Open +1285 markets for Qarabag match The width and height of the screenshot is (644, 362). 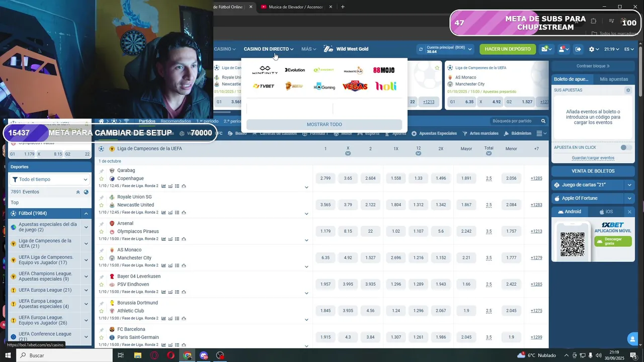click(x=536, y=178)
